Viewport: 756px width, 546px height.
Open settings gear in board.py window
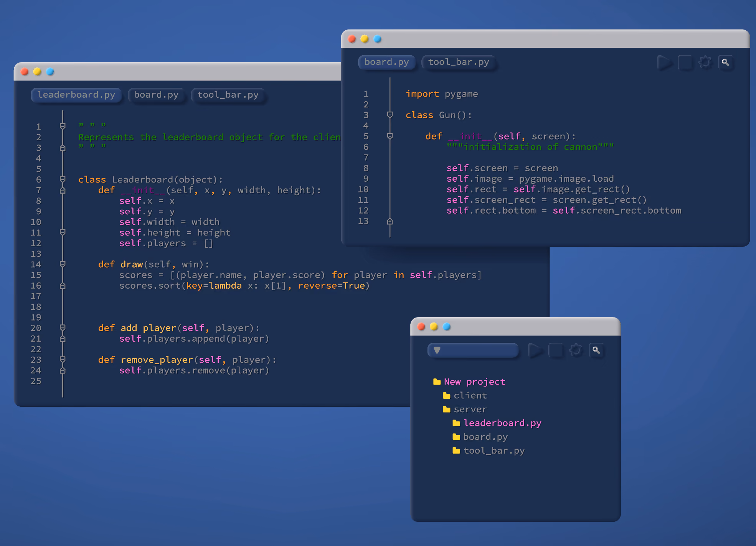(x=705, y=62)
